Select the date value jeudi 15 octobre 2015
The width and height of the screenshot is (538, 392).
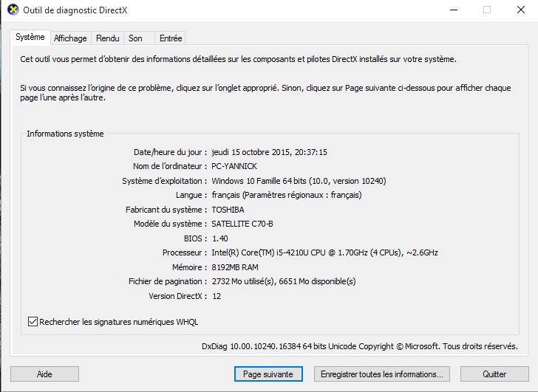coord(269,152)
